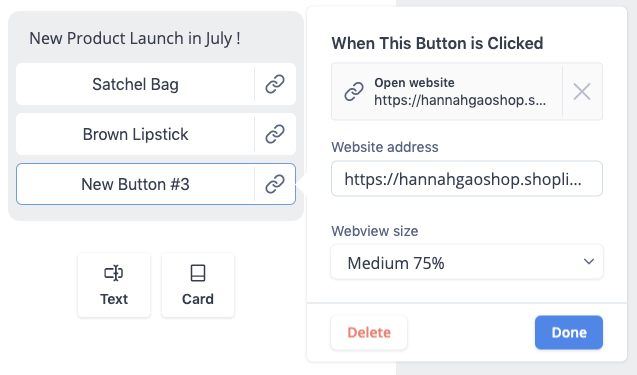Open link settings for Brown Lipstick button
The image size is (637, 375).
(x=275, y=134)
